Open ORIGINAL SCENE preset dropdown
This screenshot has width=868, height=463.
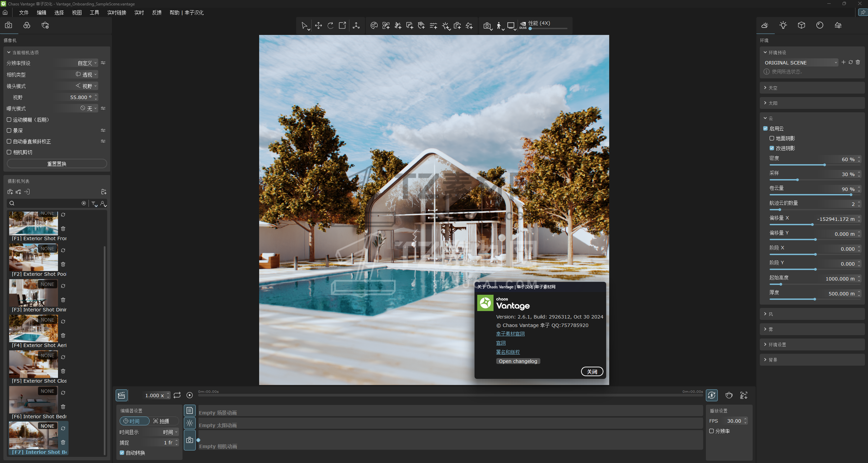click(x=801, y=63)
